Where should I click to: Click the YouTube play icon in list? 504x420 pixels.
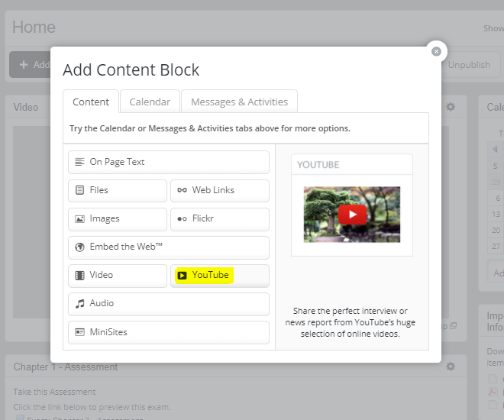[x=182, y=276]
